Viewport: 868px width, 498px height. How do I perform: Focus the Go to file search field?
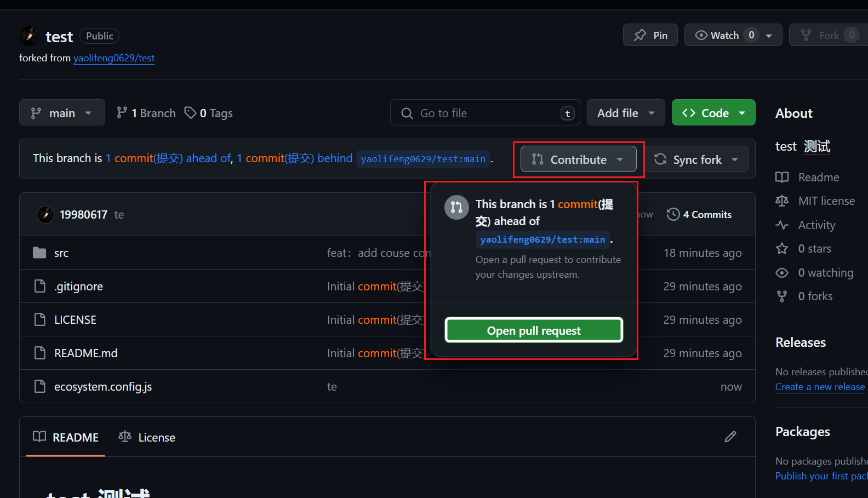tap(485, 112)
